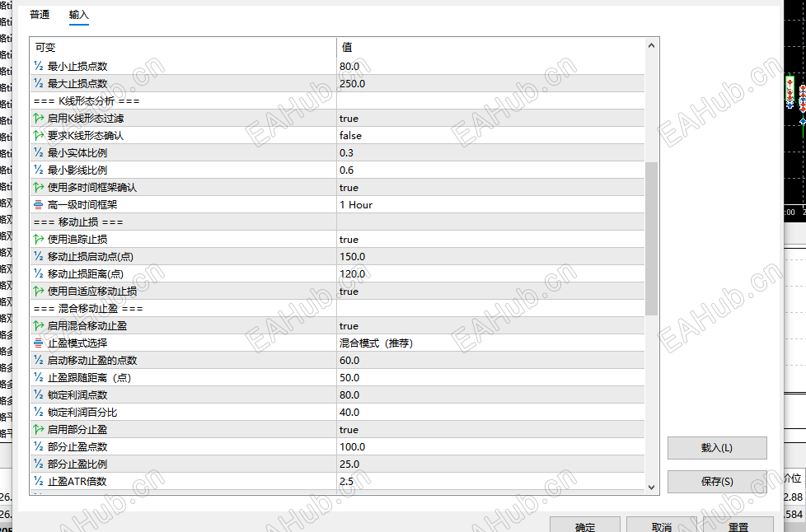Click the ½ icon beside 锁定利润百分比
Viewport: 806px width, 532px height.
click(36, 412)
